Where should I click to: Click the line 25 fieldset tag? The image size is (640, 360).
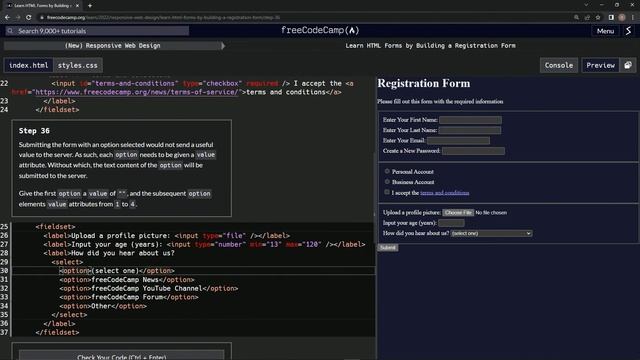(x=56, y=227)
